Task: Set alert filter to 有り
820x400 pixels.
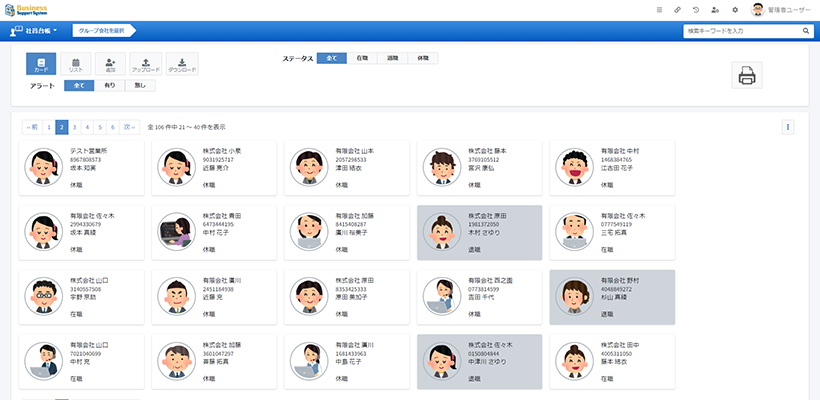Action: tap(109, 86)
